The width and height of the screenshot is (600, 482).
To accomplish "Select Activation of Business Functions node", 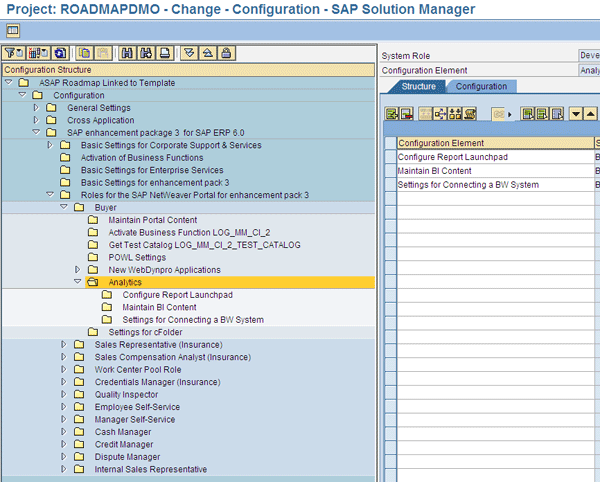I will 142,158.
